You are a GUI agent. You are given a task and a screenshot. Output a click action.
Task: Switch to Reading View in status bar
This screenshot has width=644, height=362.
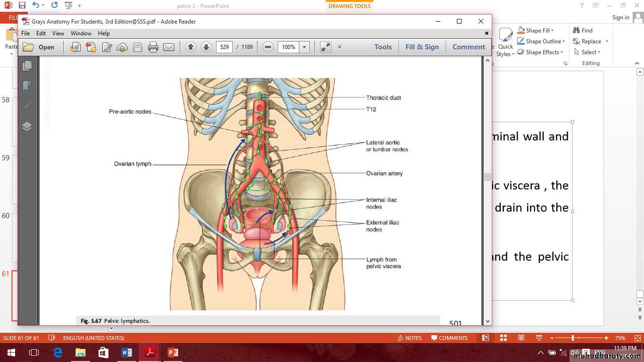coord(521,338)
